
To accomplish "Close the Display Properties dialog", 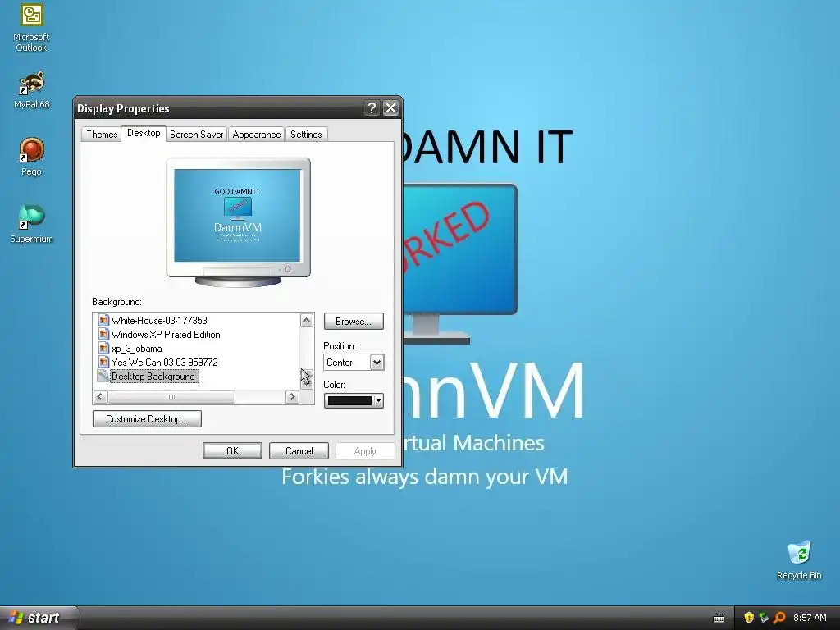I will [391, 108].
